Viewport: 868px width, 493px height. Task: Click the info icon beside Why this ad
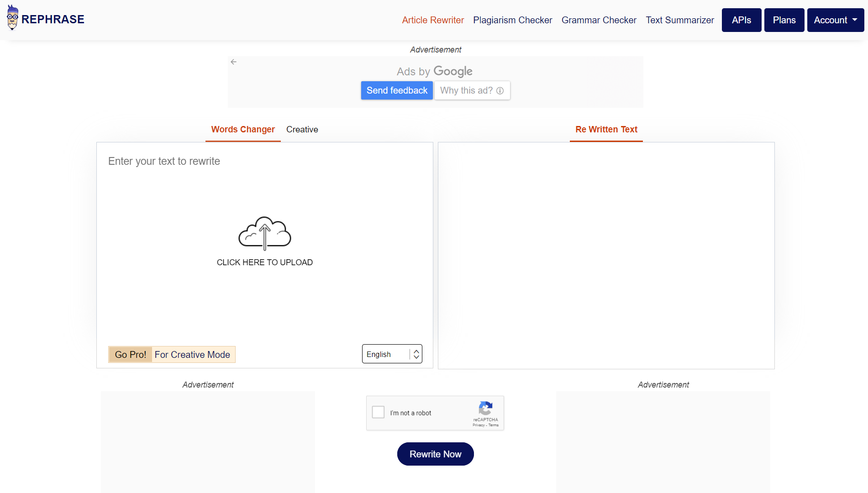pyautogui.click(x=500, y=90)
